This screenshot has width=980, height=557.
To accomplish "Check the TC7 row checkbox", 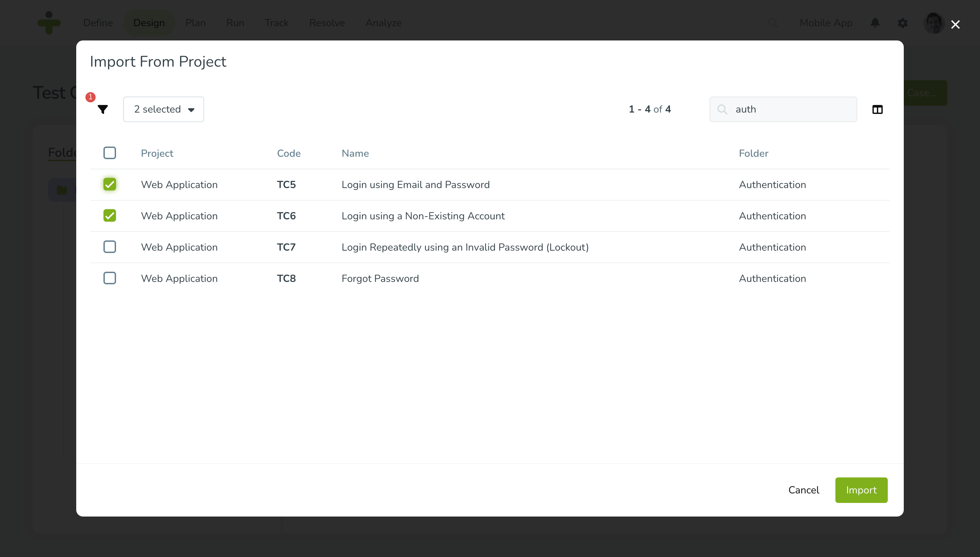I will coord(110,247).
